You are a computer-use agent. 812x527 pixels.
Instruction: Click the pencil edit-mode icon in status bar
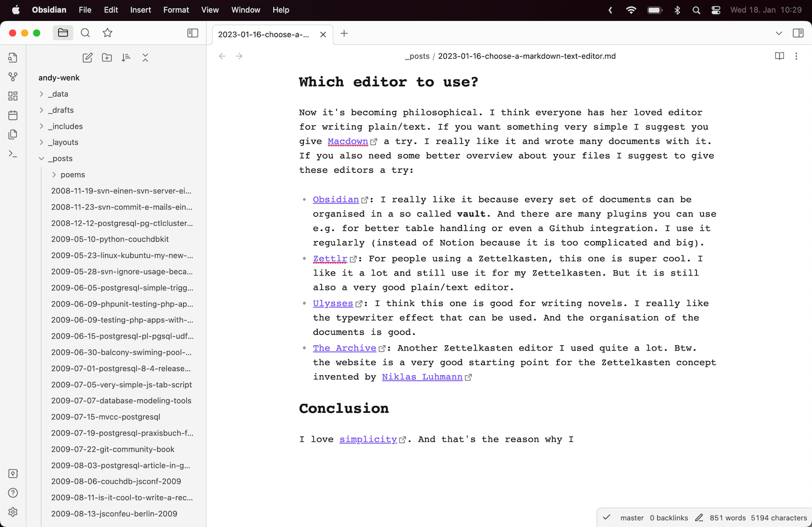(x=699, y=517)
